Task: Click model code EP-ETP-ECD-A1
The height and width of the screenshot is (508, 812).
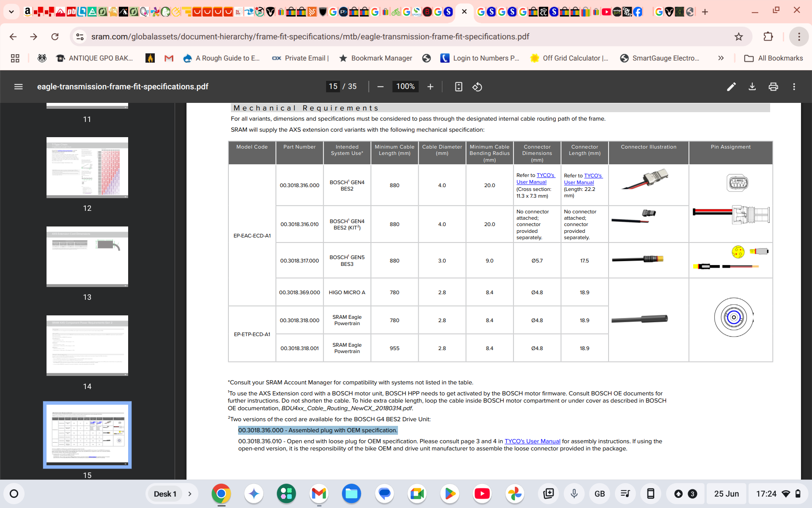Action: 252,334
